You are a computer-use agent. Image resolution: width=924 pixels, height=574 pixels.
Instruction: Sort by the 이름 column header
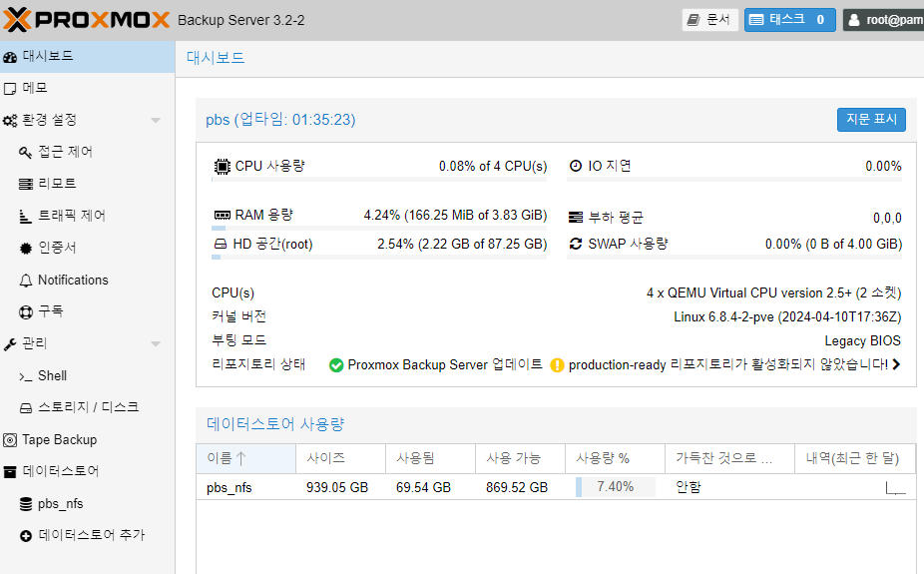245,458
